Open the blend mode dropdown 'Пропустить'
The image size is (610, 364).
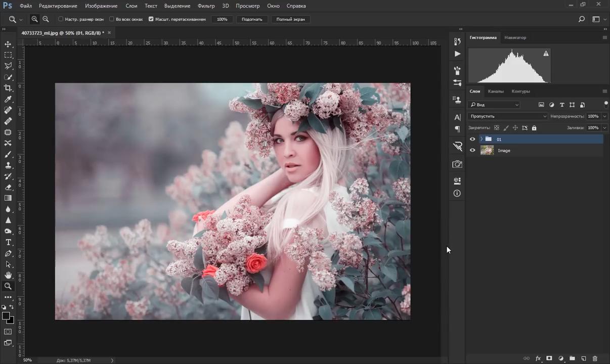(x=508, y=116)
